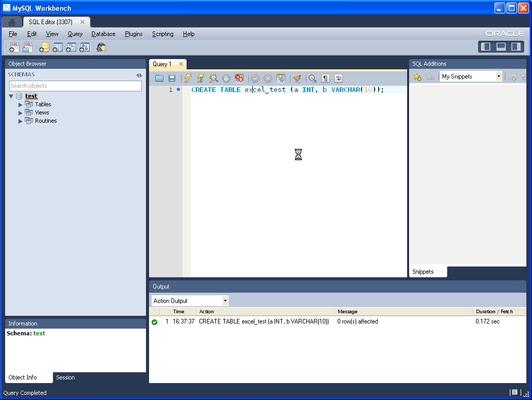Toggle the right sidebar panel
Screen dimensions: 532x400
516,47
